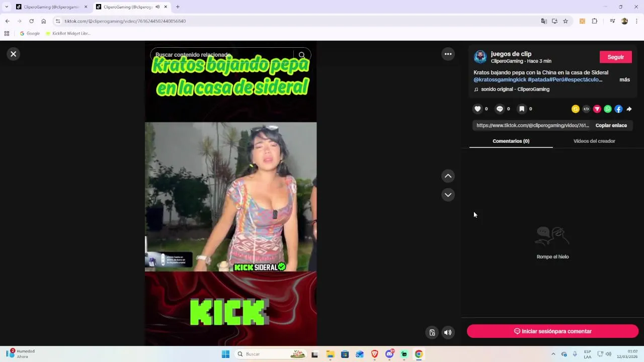
Task: Share the video to Facebook
Action: click(x=618, y=109)
